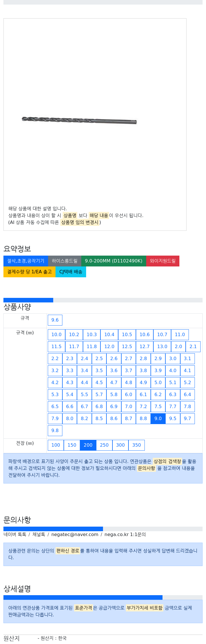Select the 7.5 mm size button
This screenshot has height=644, width=206.
tap(158, 406)
